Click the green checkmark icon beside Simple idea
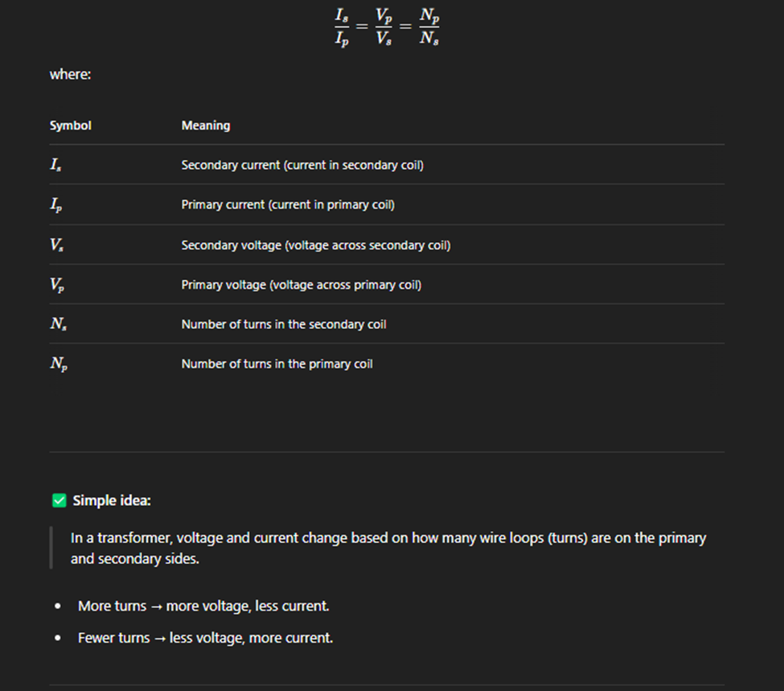 point(59,500)
